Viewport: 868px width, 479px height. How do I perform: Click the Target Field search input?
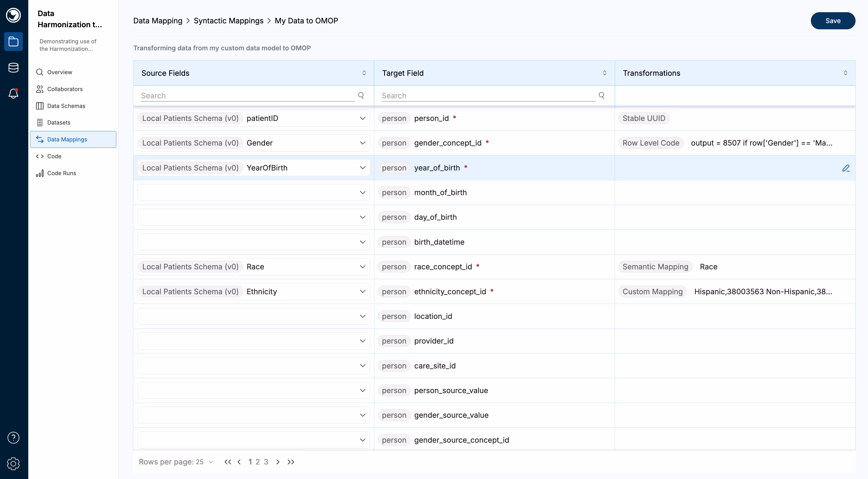pos(488,96)
